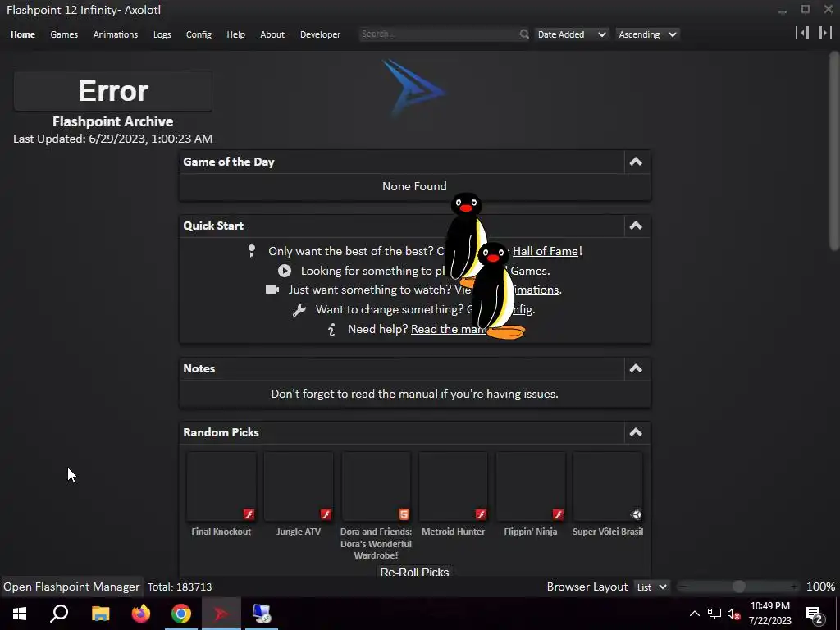Open the Browser Layout List dropdown
This screenshot has width=840, height=630.
(651, 587)
